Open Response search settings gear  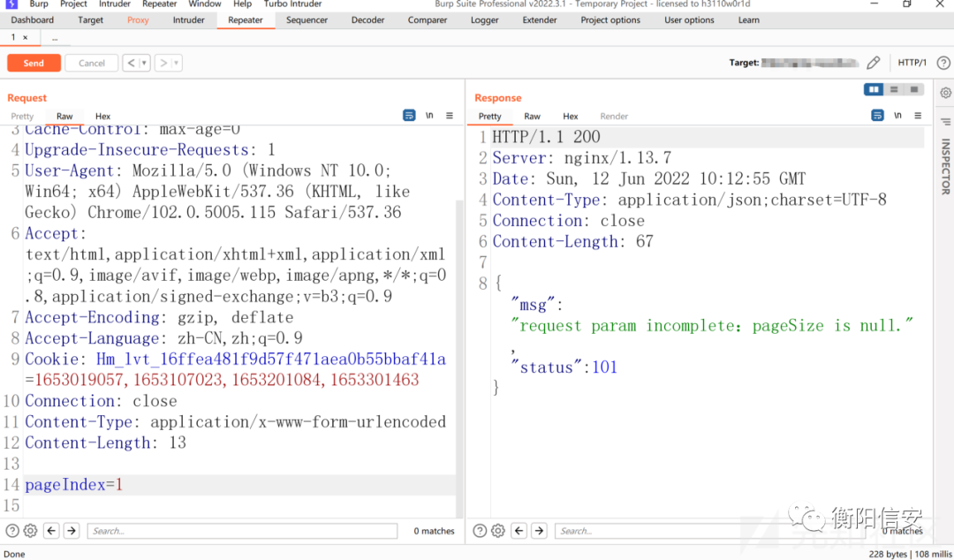[x=498, y=531]
